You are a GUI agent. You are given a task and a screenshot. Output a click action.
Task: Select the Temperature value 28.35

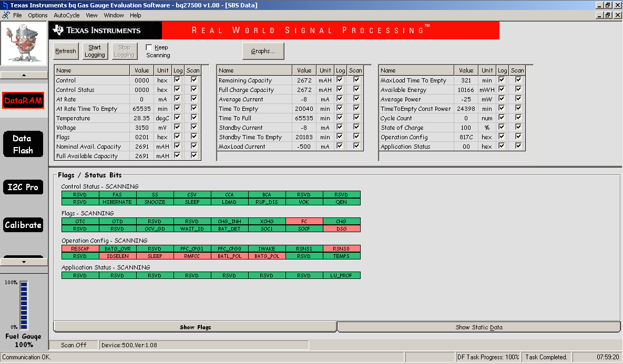coord(142,118)
